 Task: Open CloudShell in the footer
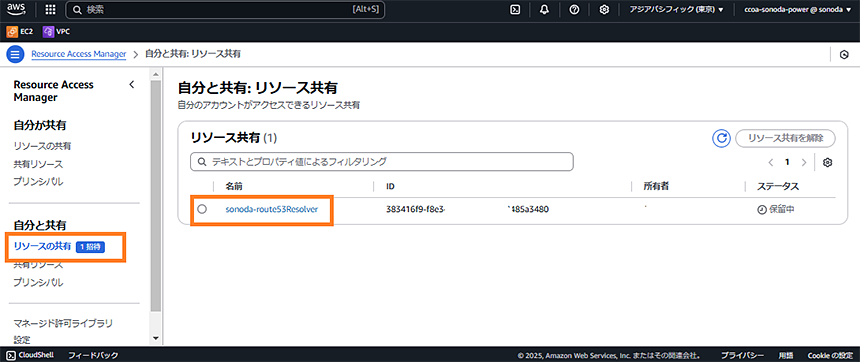31,355
